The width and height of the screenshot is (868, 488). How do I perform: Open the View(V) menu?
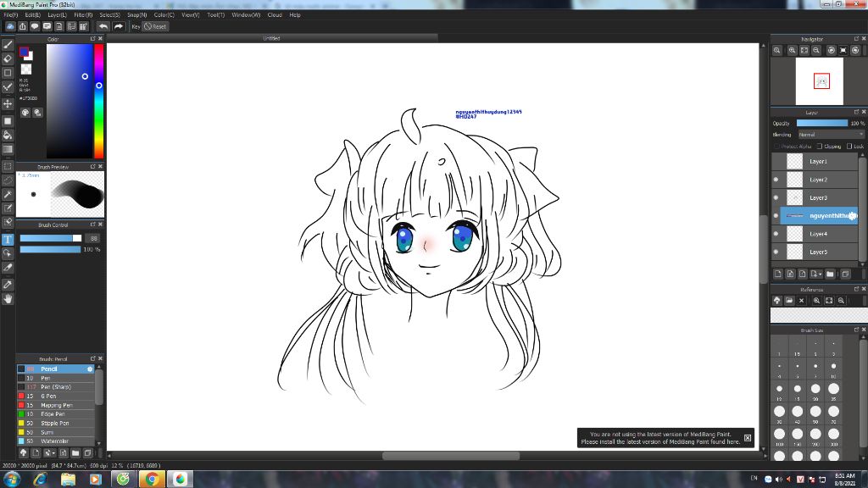[190, 15]
